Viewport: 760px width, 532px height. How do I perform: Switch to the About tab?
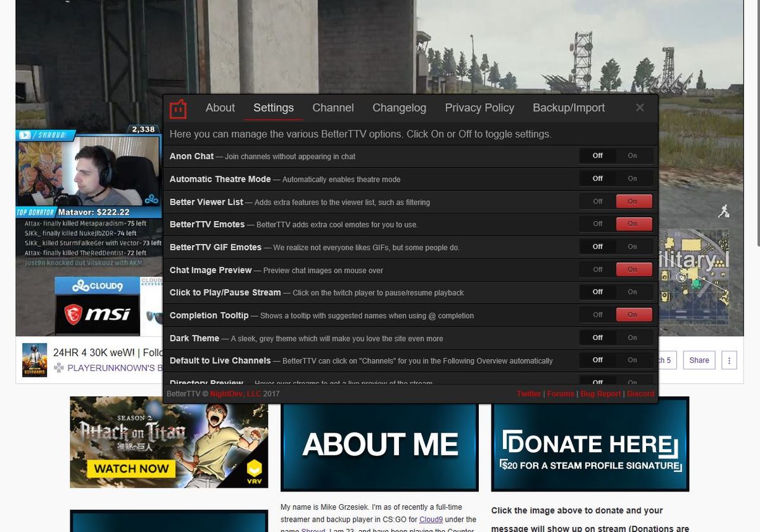[220, 108]
